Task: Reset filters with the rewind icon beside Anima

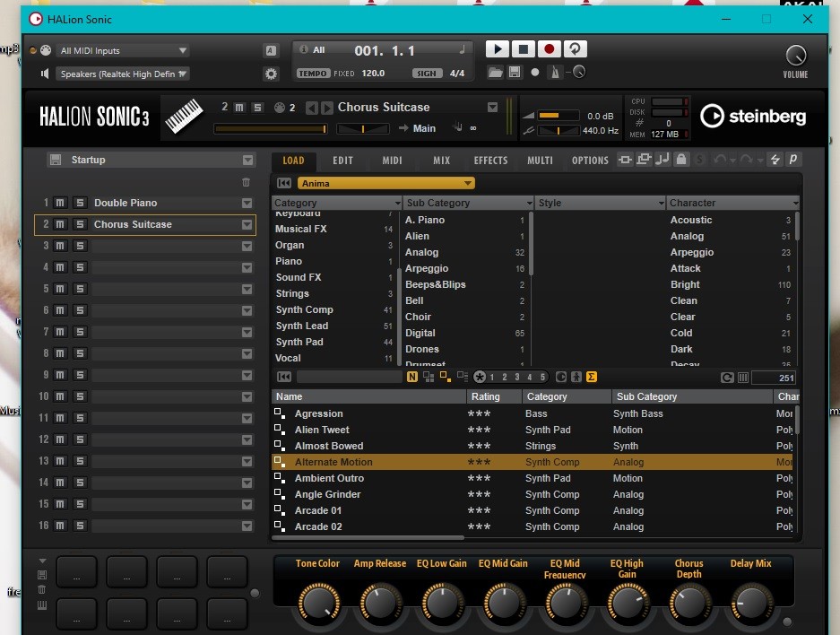Action: 284,183
